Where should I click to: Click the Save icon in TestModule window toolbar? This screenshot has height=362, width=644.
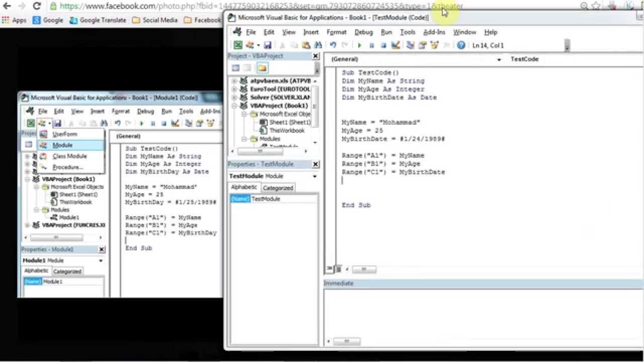click(267, 45)
